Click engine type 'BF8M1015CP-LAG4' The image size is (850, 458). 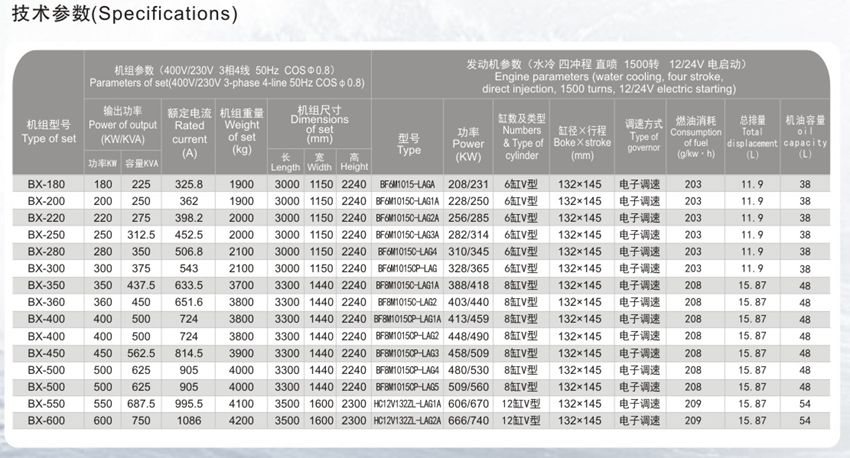pos(407,370)
